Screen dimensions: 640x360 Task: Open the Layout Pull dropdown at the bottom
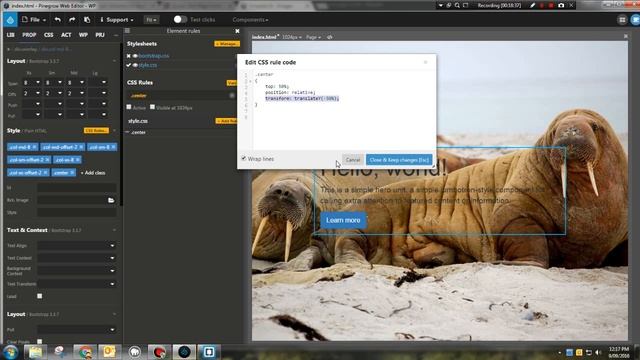click(x=77, y=329)
